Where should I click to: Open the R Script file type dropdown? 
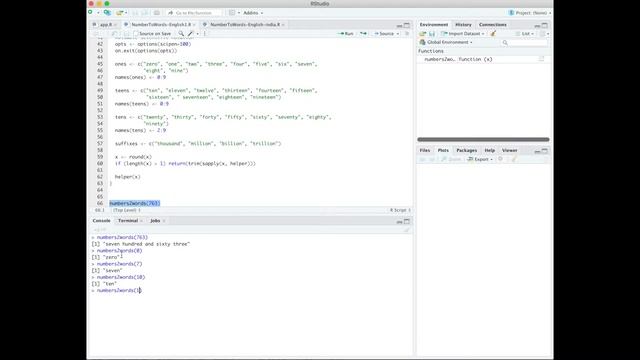[x=400, y=210]
